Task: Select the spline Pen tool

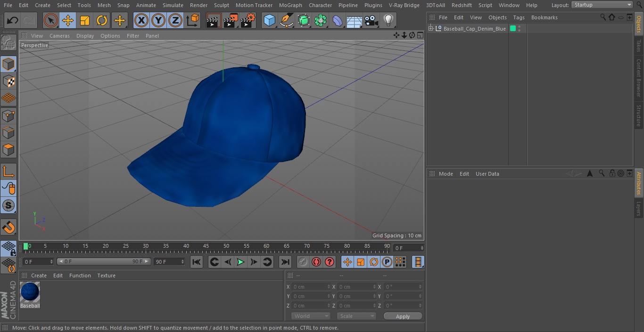Action: [286, 21]
